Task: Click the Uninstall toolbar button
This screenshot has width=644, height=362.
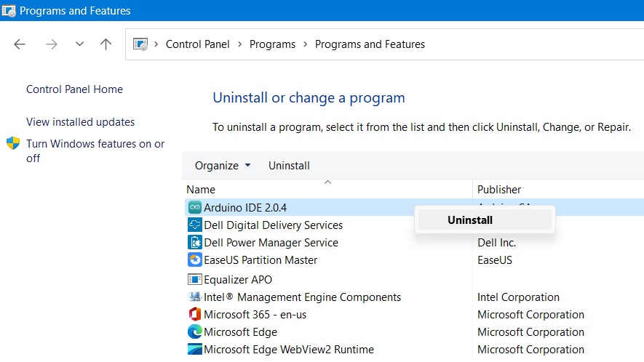Action: 289,166
